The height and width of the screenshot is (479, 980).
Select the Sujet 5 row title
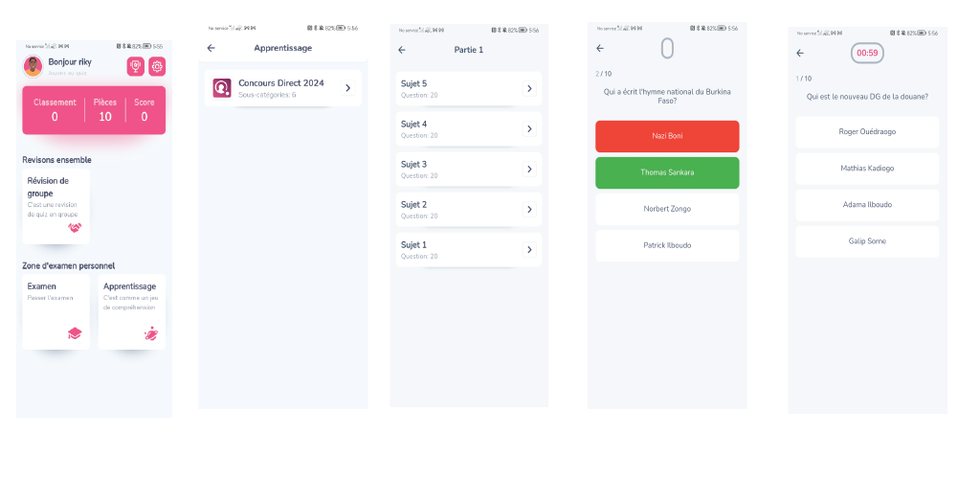pyautogui.click(x=413, y=83)
